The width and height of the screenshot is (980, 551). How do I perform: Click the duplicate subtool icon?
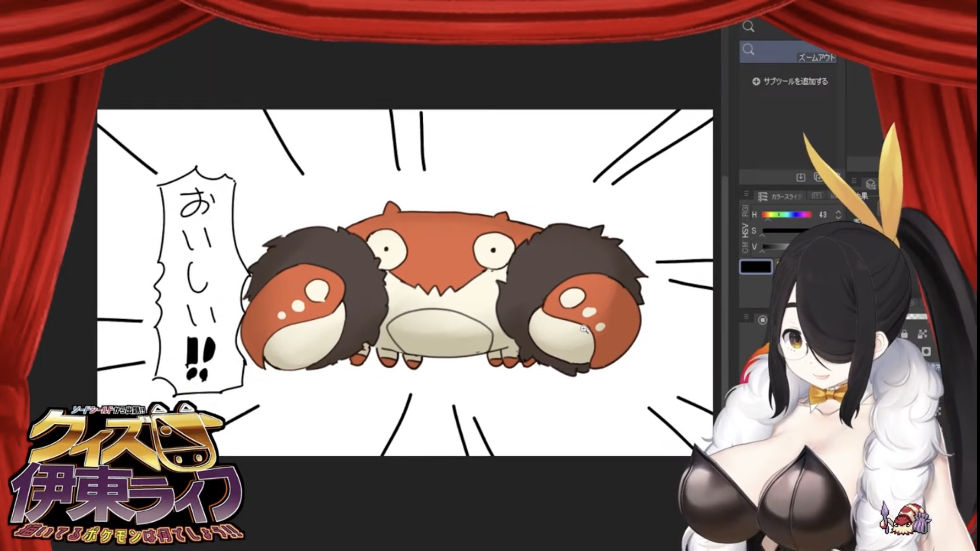pos(818,177)
